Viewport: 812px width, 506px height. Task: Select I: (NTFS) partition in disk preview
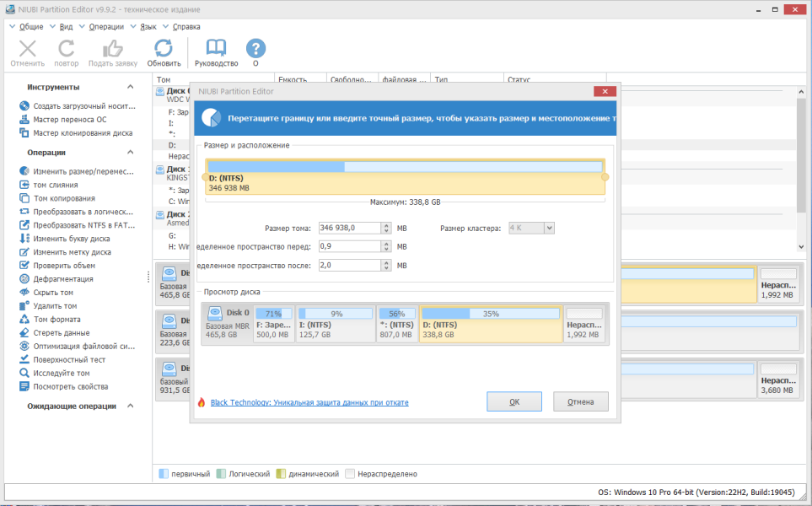(x=336, y=324)
